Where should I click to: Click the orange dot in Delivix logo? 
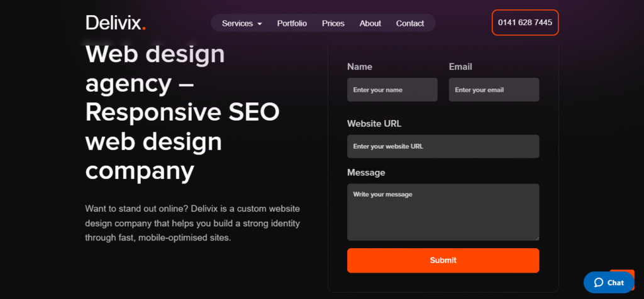(x=144, y=28)
